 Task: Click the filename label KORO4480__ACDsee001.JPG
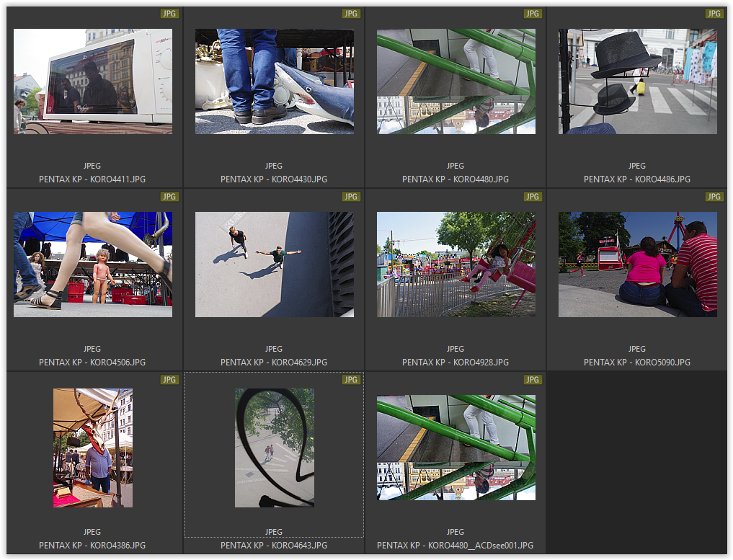click(x=456, y=546)
